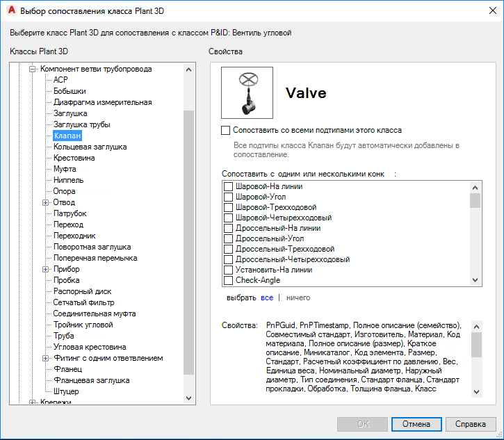Select Заглушка трубы tree item

(81, 124)
